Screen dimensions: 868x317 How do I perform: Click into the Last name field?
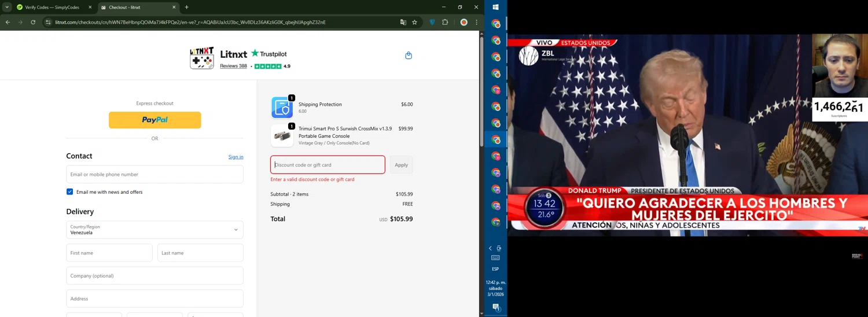pyautogui.click(x=200, y=253)
